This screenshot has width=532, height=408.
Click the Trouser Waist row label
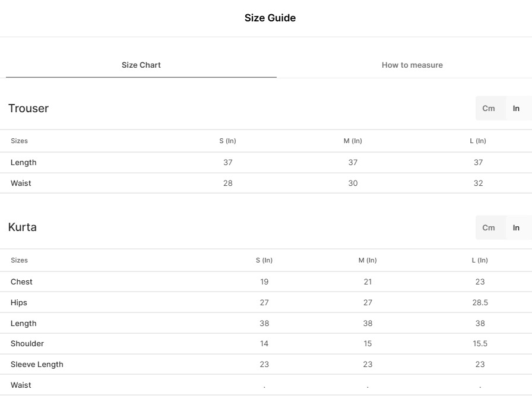21,183
